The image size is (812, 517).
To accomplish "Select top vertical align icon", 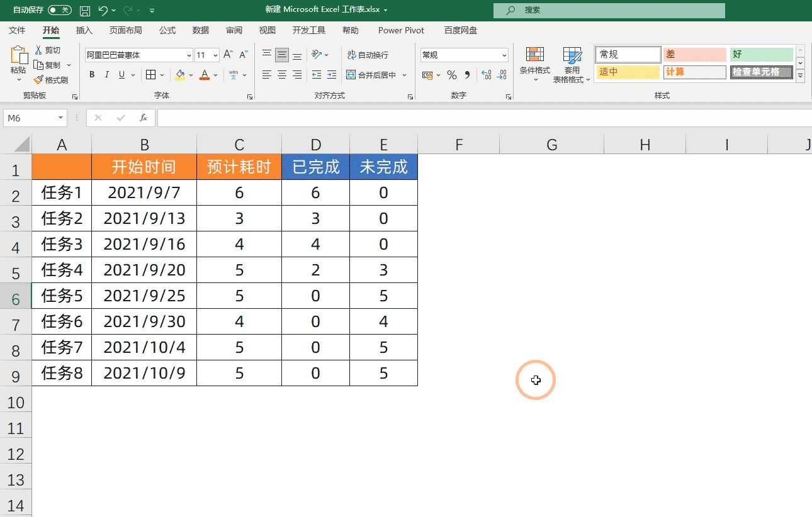I will click(x=267, y=55).
